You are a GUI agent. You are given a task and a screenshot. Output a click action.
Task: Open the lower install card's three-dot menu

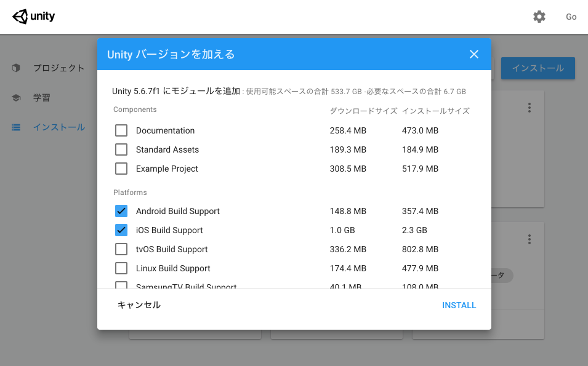coord(530,239)
